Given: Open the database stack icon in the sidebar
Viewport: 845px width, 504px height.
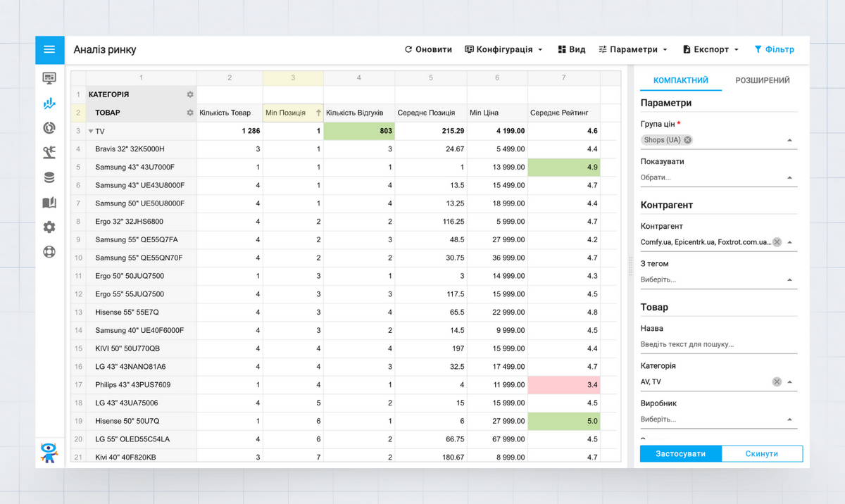Looking at the screenshot, I should point(49,177).
